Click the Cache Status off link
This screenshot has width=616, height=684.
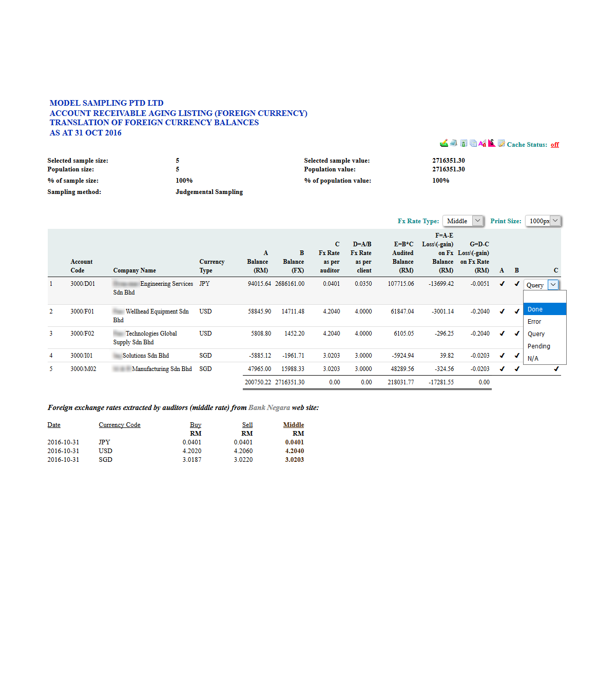click(x=554, y=145)
